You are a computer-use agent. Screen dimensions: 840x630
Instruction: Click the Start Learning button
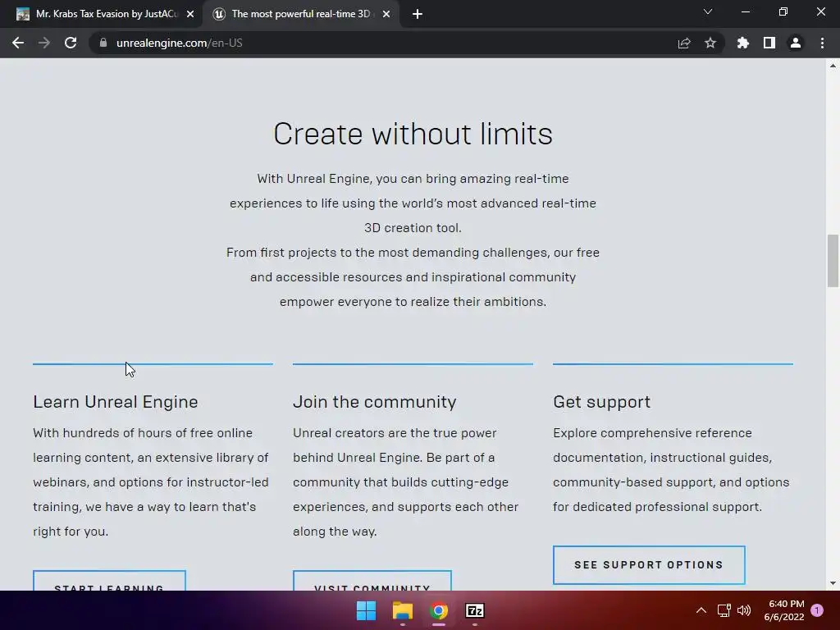click(109, 581)
